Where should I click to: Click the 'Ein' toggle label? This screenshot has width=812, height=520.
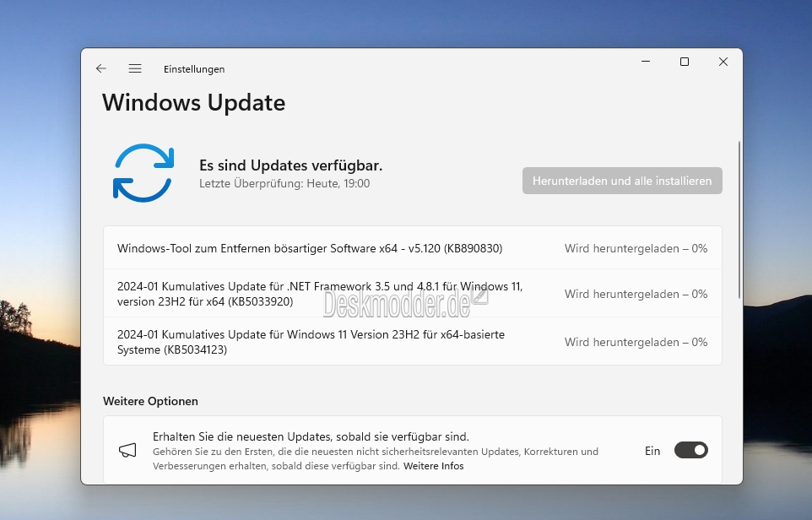point(652,451)
